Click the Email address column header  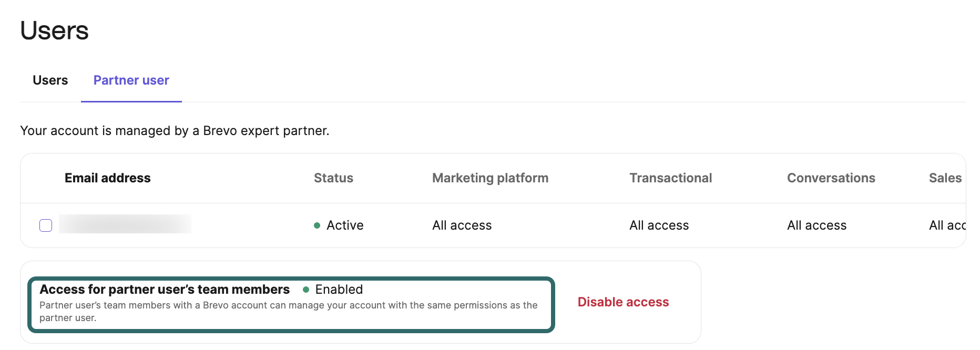pos(107,178)
